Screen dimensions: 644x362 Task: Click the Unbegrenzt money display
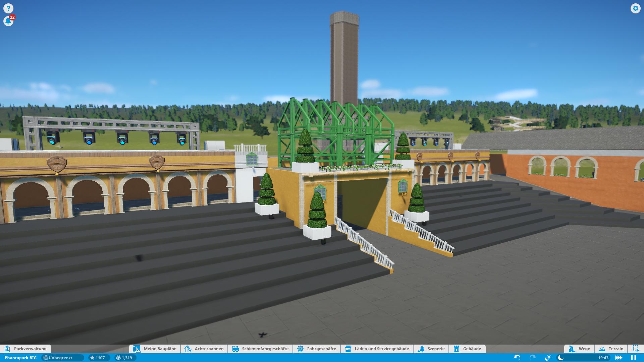[62, 358]
